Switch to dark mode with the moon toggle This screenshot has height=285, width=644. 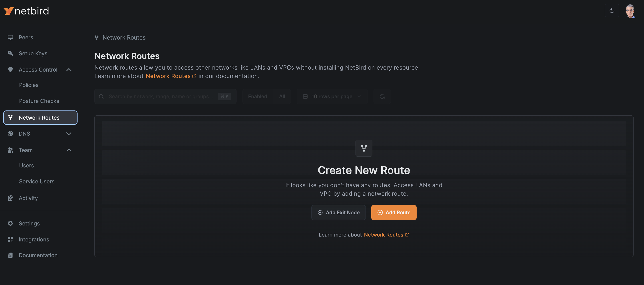612,10
